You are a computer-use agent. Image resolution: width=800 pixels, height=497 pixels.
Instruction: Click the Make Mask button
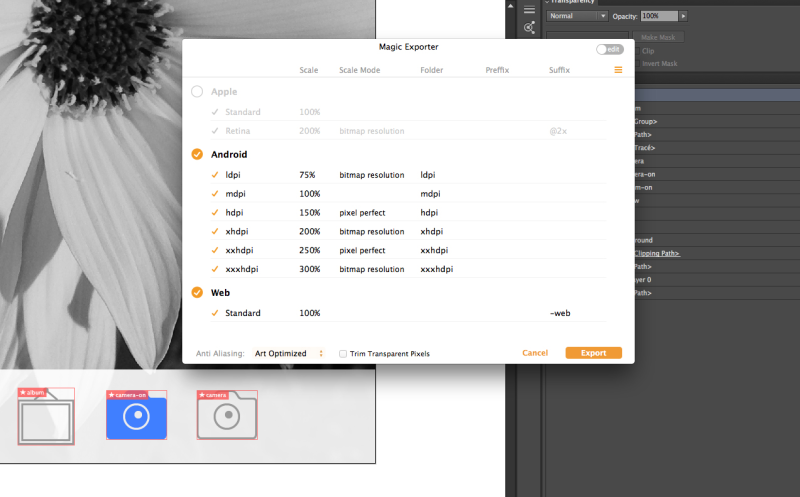[x=658, y=37]
